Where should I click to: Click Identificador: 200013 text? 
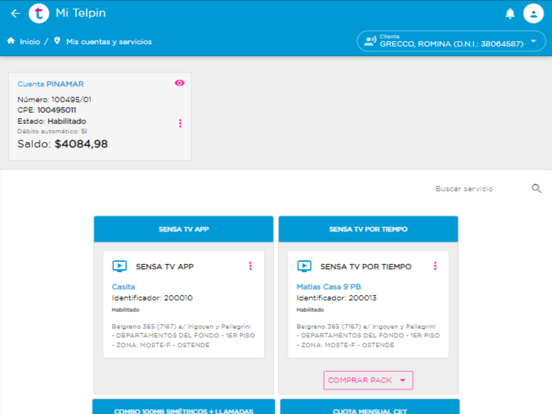coord(337,298)
